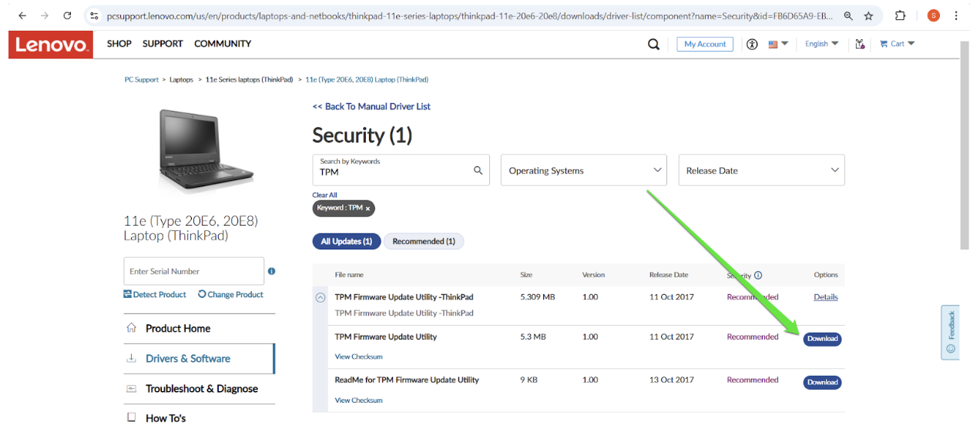
Task: Open the SHOP menu
Action: 119,44
